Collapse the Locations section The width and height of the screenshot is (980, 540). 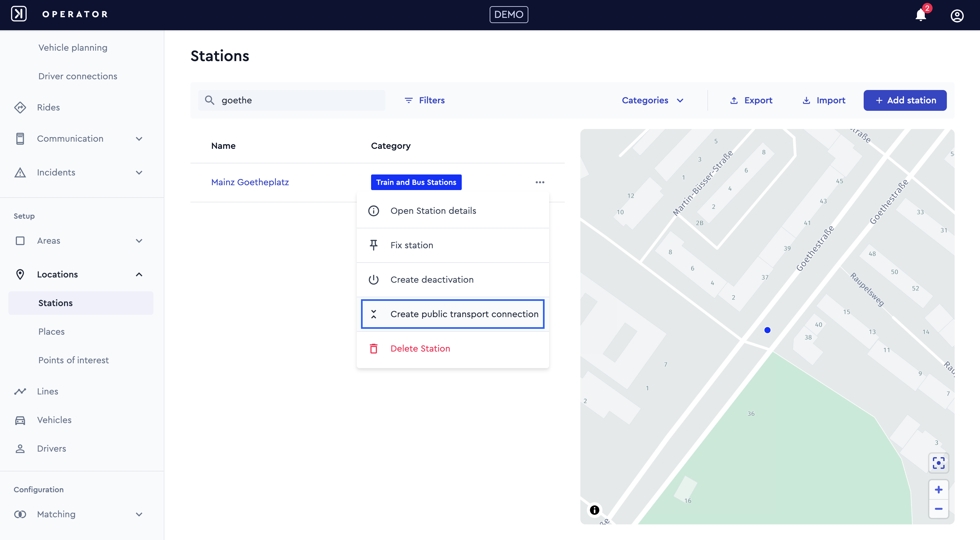pyautogui.click(x=139, y=274)
